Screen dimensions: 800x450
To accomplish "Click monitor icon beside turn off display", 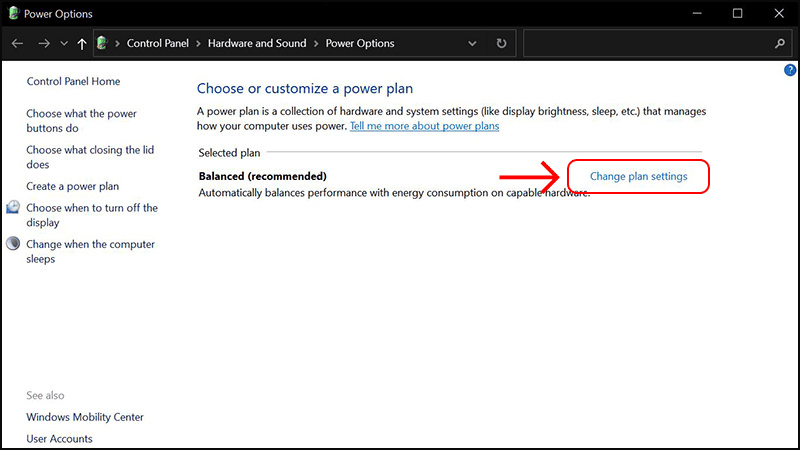I will pyautogui.click(x=14, y=208).
